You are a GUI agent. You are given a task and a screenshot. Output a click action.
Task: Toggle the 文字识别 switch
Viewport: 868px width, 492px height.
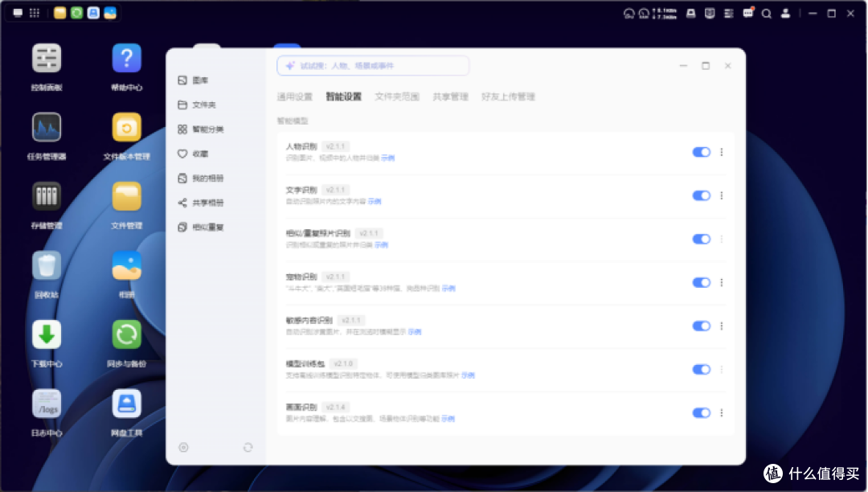point(702,195)
